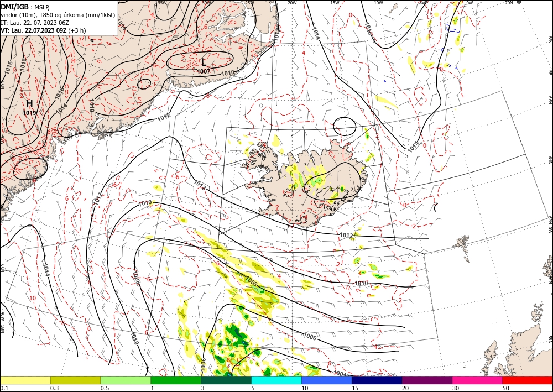Click the '1007' low pressure value

pos(204,71)
